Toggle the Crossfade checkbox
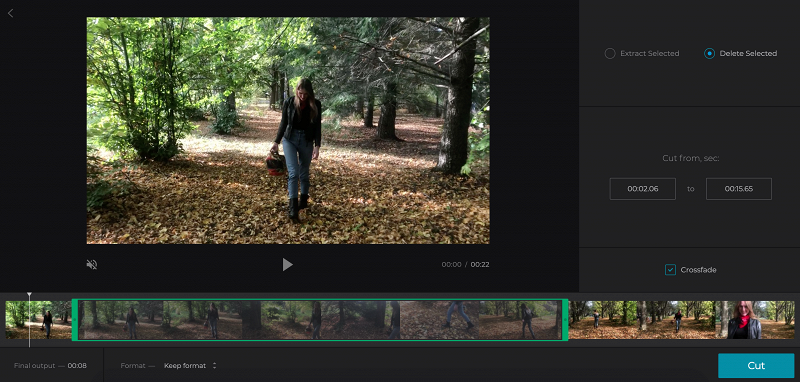 (x=670, y=270)
